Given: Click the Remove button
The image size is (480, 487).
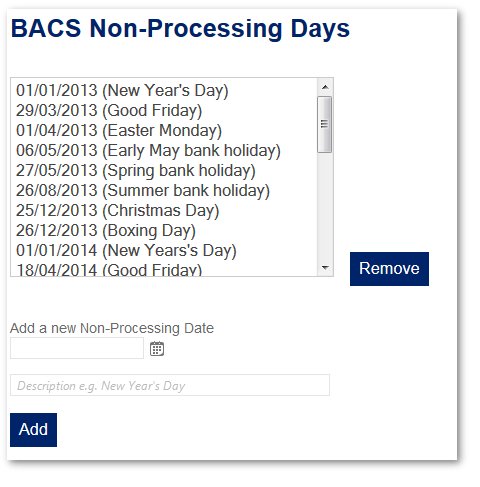Looking at the screenshot, I should click(389, 269).
